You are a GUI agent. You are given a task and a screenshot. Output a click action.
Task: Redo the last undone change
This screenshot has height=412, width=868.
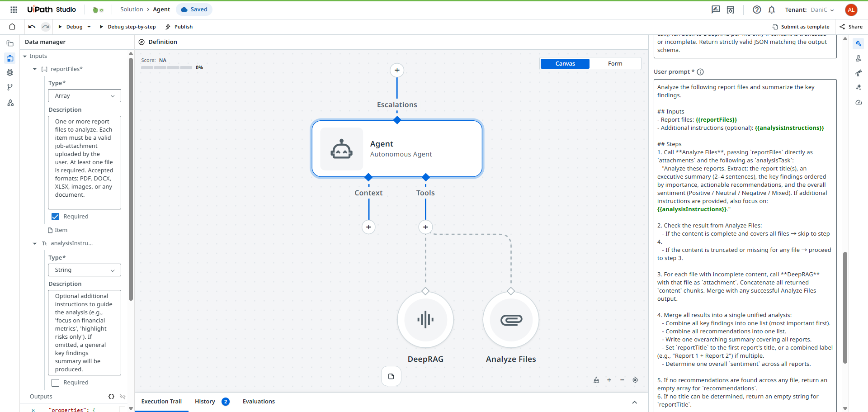(x=46, y=27)
